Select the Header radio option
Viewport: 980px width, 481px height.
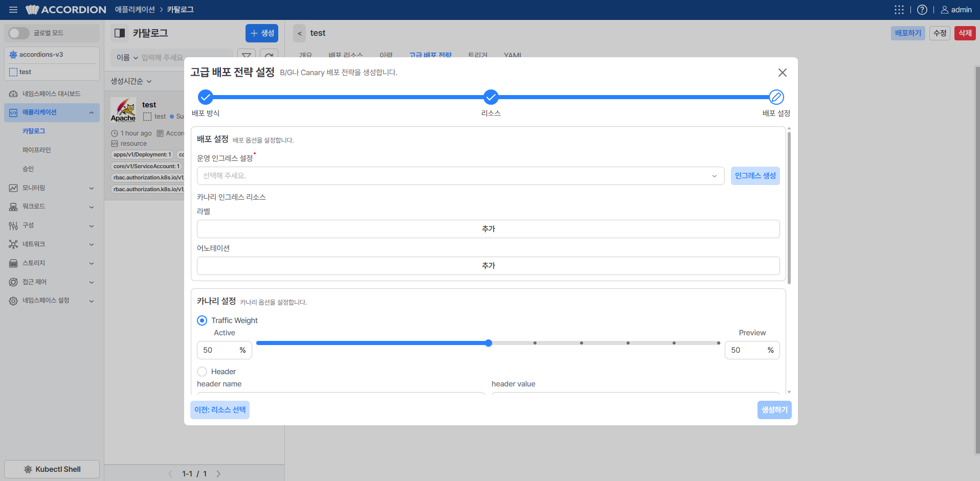(202, 372)
